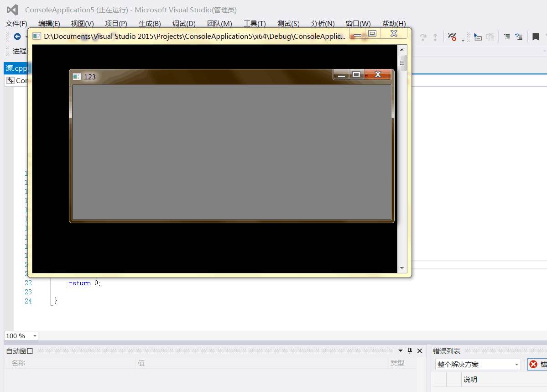Click the IntelliTrace record events icon

click(x=452, y=37)
